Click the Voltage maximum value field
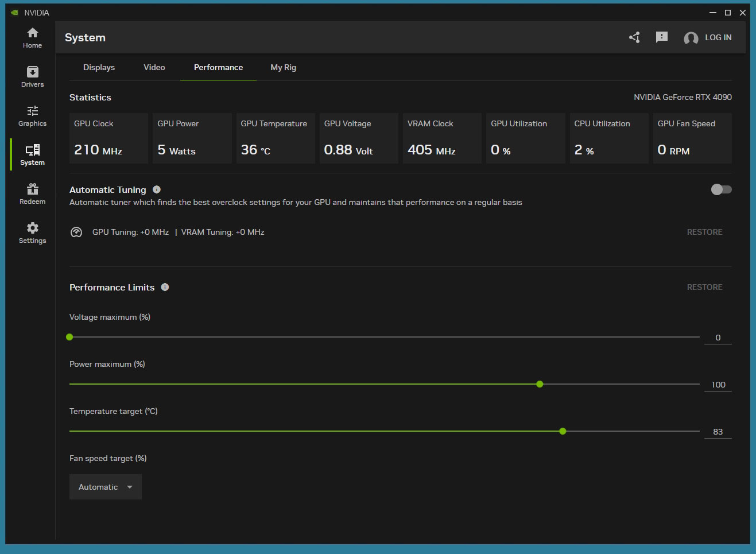756x554 pixels. click(x=718, y=338)
